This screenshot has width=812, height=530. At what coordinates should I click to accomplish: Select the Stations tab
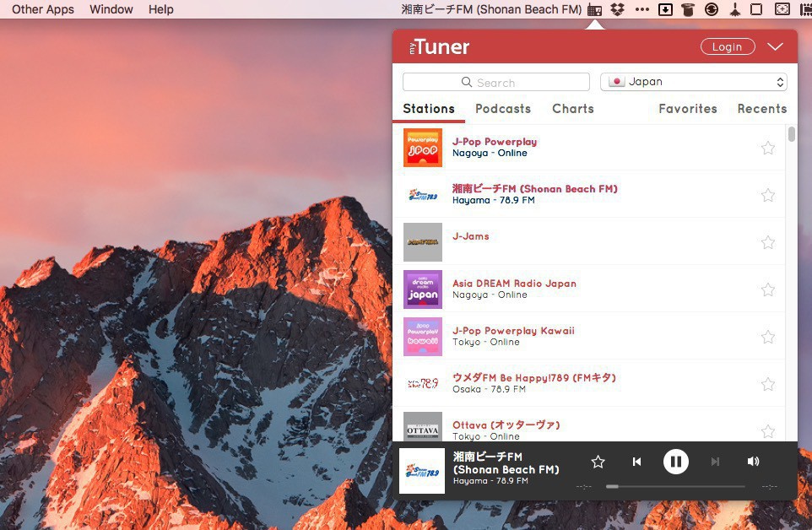tap(429, 109)
